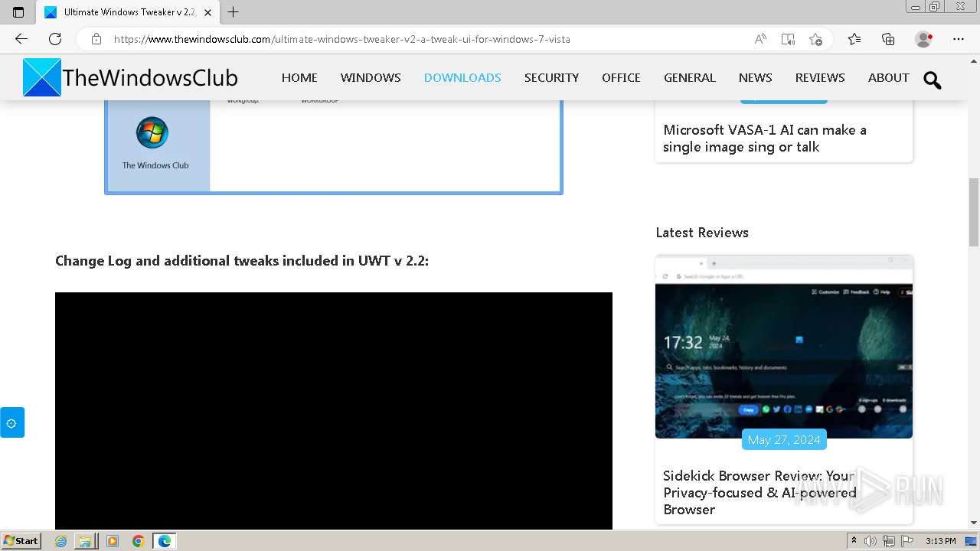Click the scrollbar down arrow
This screenshot has height=551, width=980.
coord(974,523)
